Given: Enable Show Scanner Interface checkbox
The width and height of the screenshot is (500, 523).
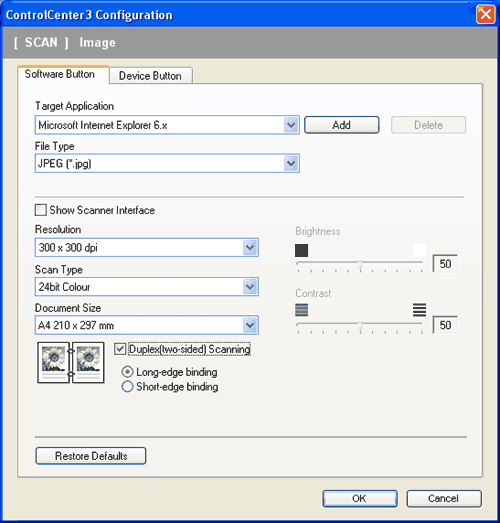Looking at the screenshot, I should (x=41, y=210).
